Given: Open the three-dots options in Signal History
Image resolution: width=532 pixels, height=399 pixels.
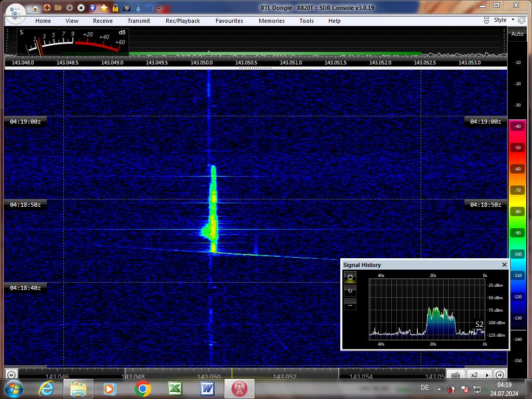Looking at the screenshot, I should [350, 304].
